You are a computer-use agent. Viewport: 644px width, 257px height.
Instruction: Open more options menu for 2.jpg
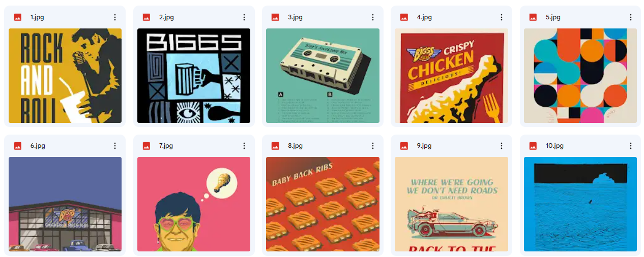pos(244,17)
